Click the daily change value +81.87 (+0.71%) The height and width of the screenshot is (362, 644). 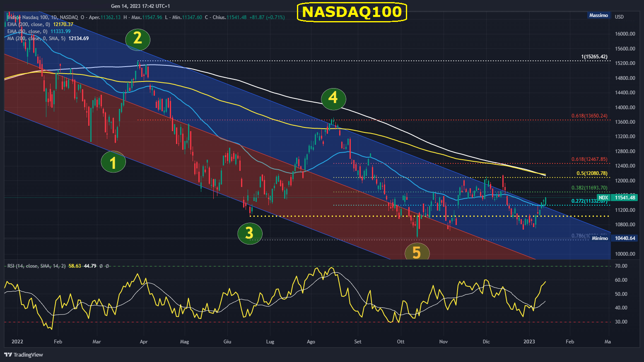coord(267,17)
